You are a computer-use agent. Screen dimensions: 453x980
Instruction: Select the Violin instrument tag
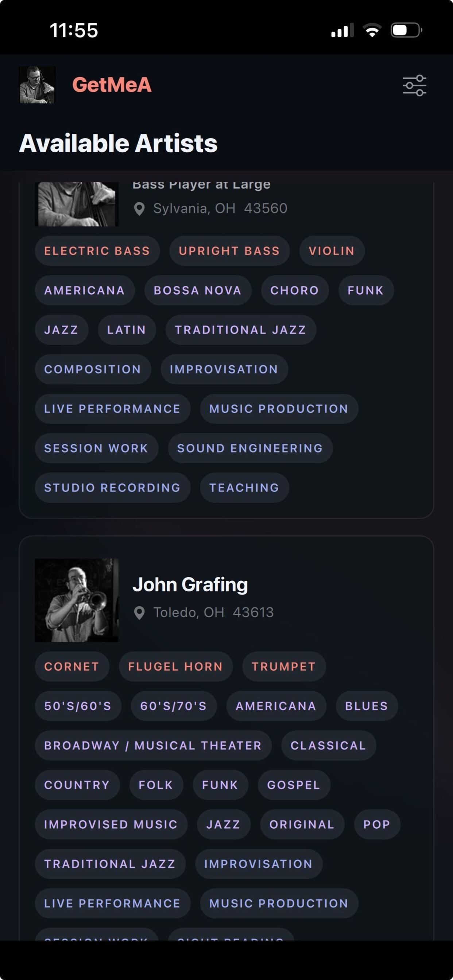coord(332,251)
